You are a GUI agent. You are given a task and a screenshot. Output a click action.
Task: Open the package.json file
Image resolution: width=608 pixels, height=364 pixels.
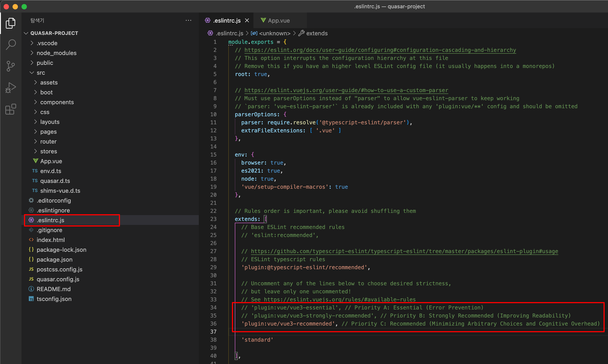(x=54, y=260)
